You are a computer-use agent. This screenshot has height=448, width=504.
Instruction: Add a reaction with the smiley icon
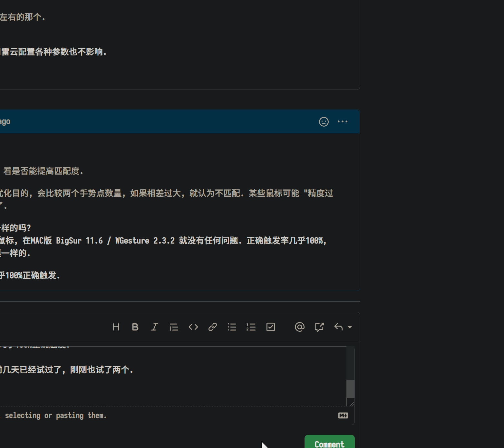click(324, 122)
